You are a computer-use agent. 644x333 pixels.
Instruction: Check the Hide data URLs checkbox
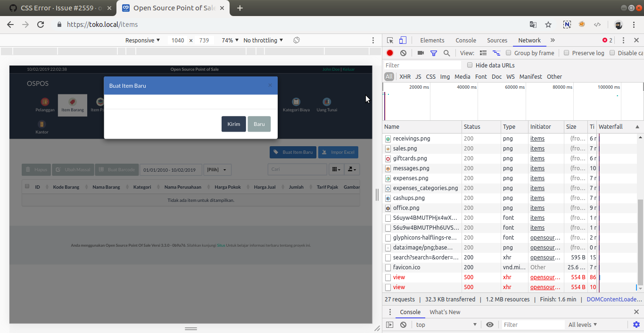[470, 65]
